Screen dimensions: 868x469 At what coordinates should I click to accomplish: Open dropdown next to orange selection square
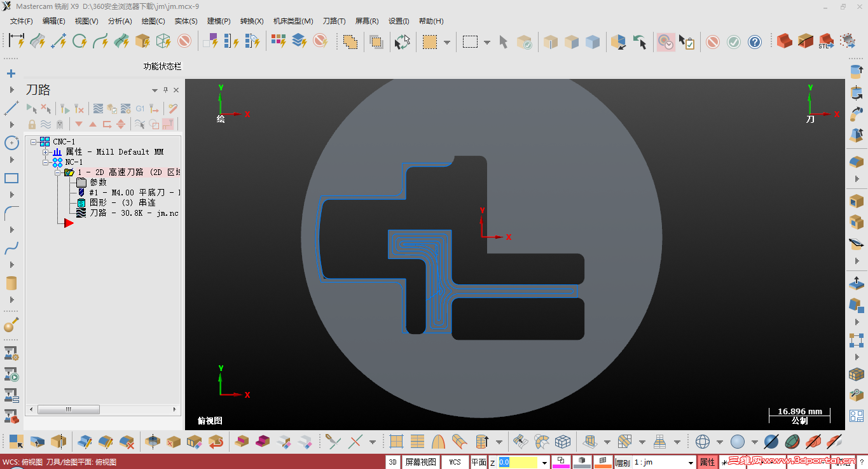click(447, 43)
